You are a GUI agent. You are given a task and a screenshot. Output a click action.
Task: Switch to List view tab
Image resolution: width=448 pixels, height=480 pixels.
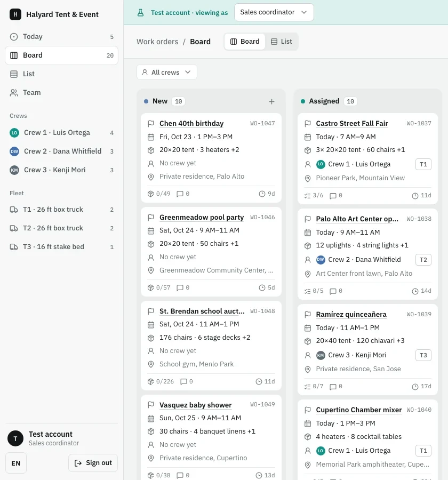pyautogui.click(x=282, y=42)
